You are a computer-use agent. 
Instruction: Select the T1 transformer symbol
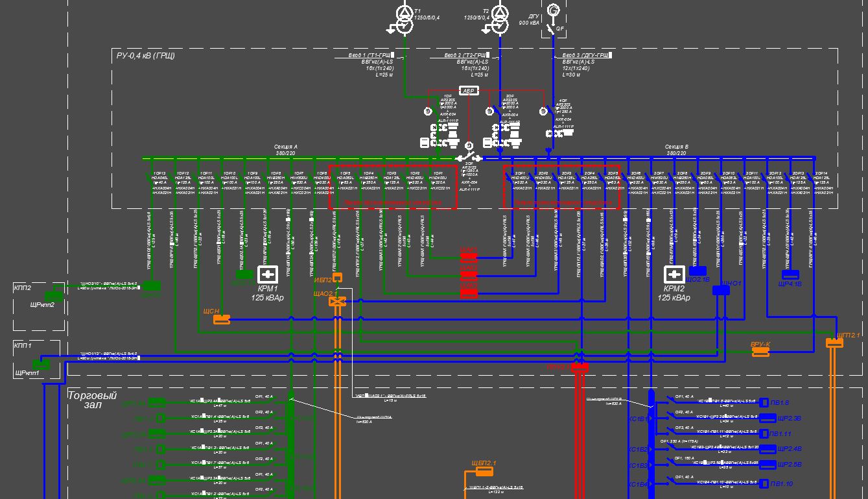[403, 19]
